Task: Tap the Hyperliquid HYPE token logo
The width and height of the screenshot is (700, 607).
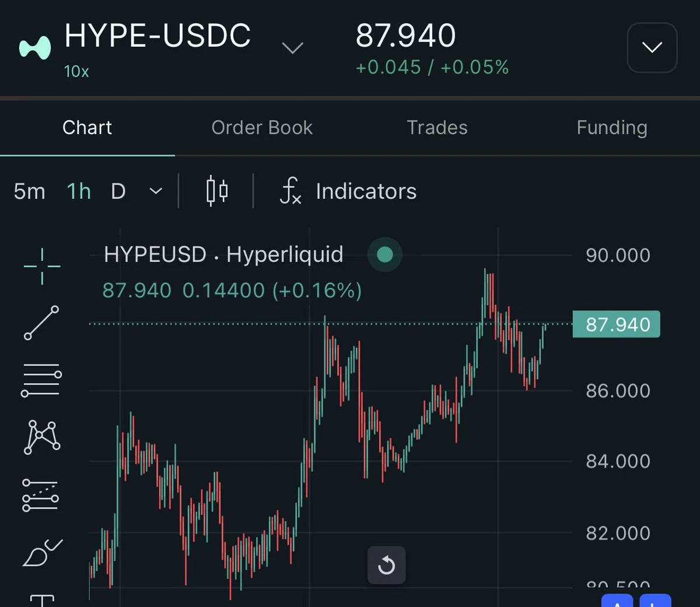Action: pos(35,48)
